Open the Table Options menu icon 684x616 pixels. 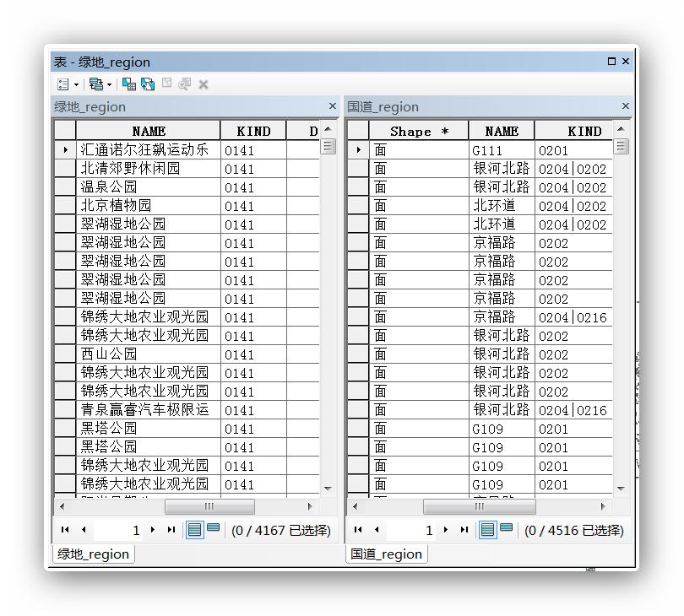(x=63, y=84)
